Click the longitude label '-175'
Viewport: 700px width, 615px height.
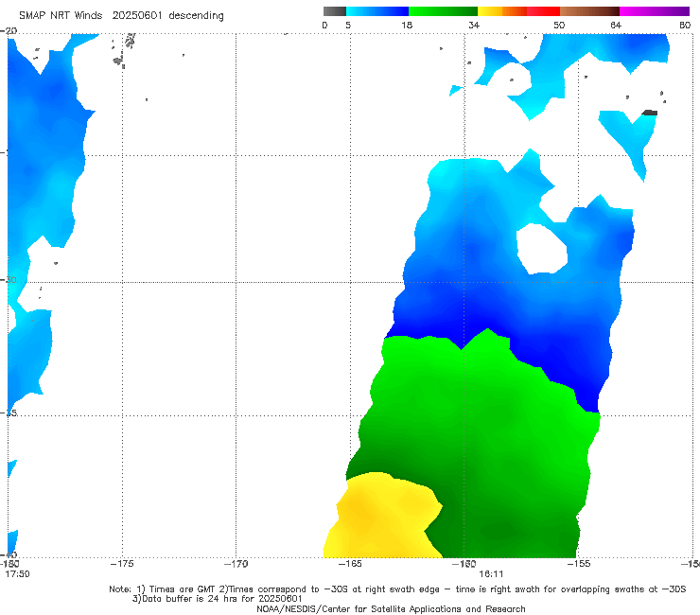(122, 564)
